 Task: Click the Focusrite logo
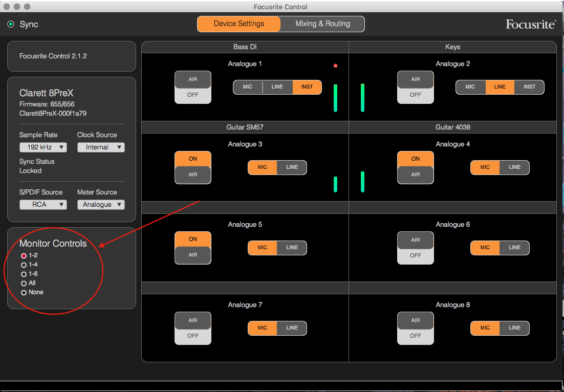point(531,24)
